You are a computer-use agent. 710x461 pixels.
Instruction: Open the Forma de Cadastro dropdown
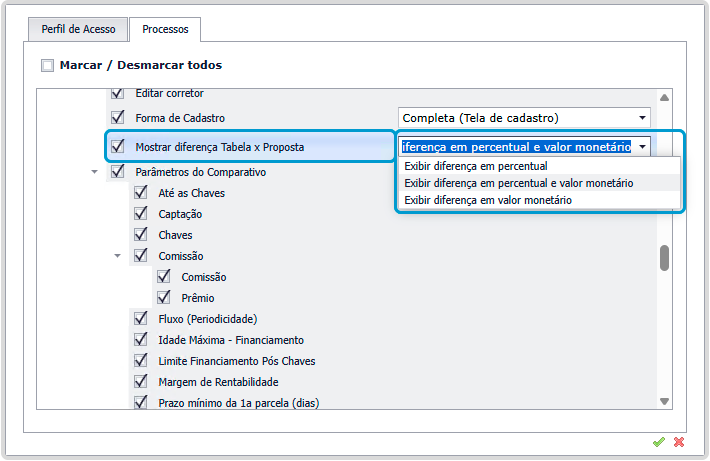(641, 118)
